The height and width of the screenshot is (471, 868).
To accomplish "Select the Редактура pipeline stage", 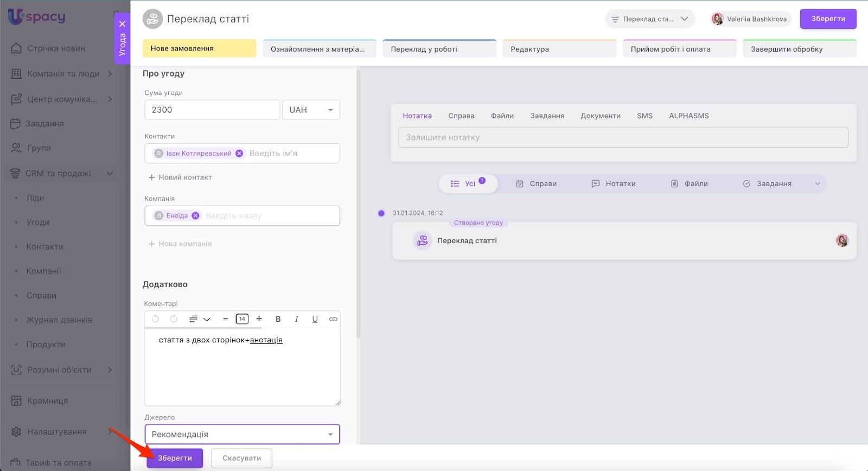I will point(559,49).
